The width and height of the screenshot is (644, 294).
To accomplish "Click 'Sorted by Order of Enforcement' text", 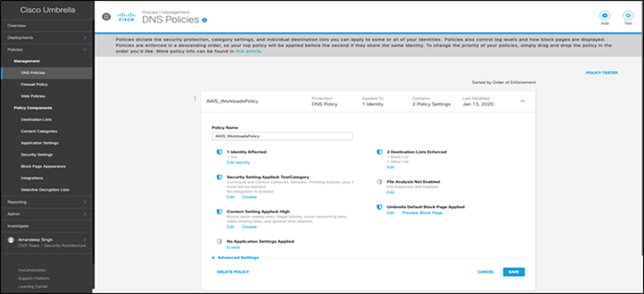I will pos(504,83).
